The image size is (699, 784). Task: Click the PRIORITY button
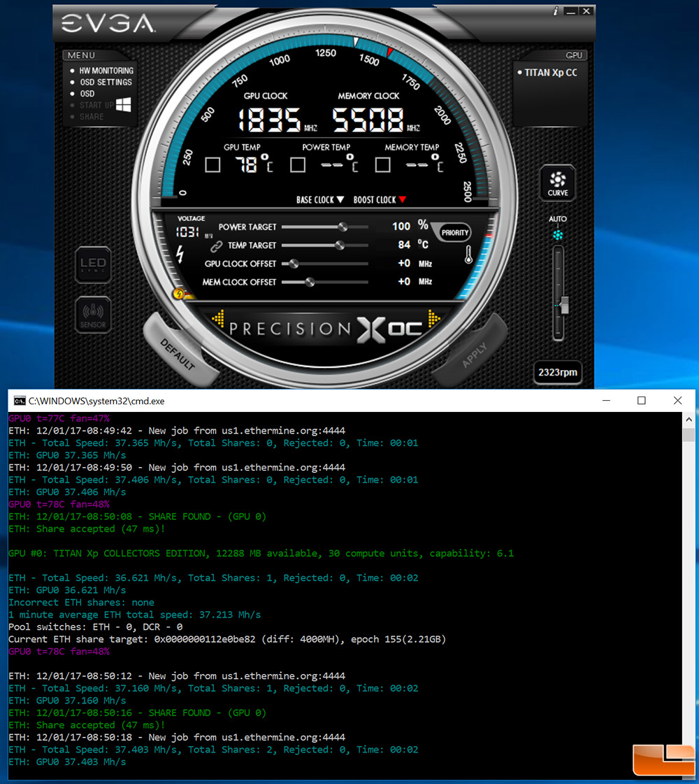click(454, 232)
